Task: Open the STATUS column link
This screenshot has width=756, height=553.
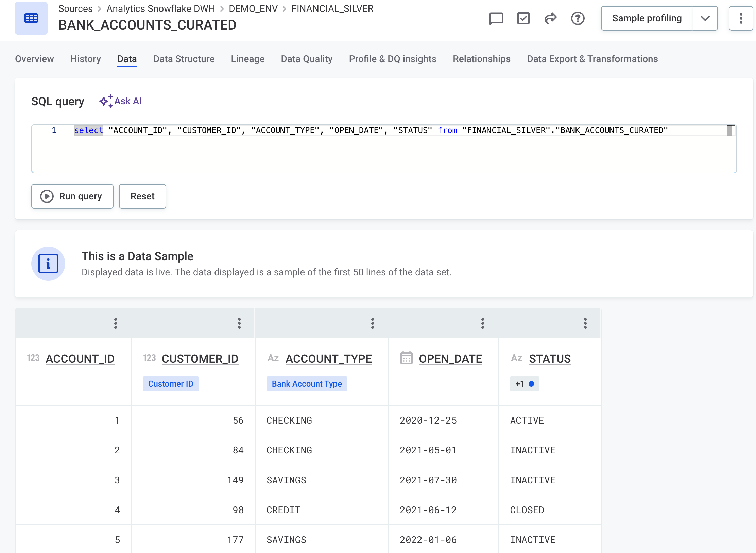Action: tap(550, 359)
